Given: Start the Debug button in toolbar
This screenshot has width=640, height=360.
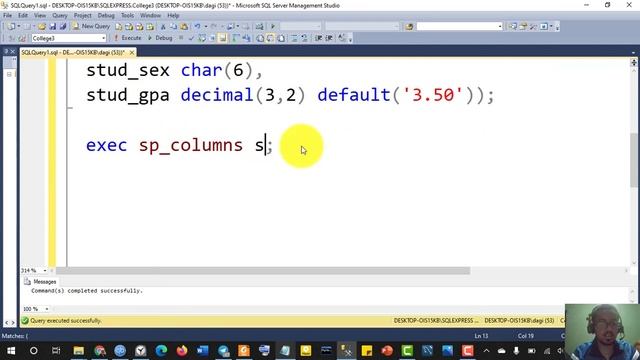Looking at the screenshot, I should pyautogui.click(x=160, y=38).
